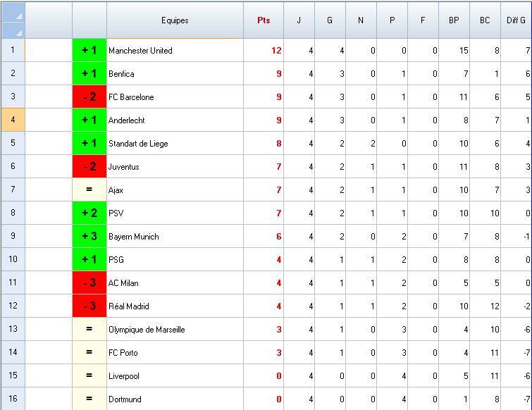Click the BP column header

pos(454,20)
